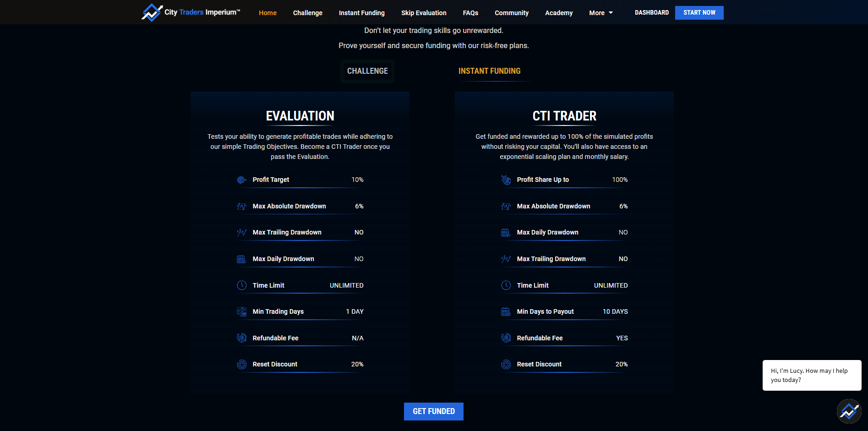Expand the More dropdown menu
The width and height of the screenshot is (868, 431).
coord(601,13)
